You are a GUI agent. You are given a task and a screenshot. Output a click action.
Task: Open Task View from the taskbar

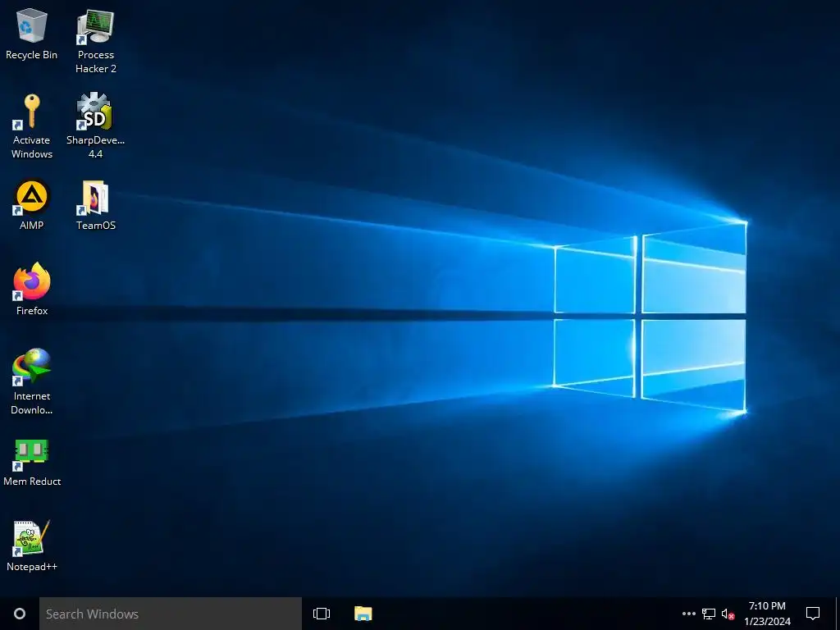[x=322, y=614]
